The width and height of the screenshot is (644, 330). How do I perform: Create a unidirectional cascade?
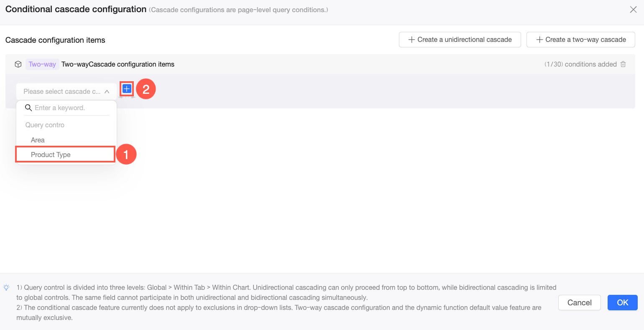pos(460,39)
